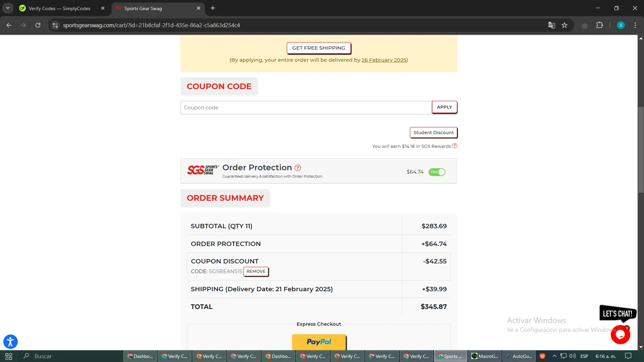The height and width of the screenshot is (362, 644).
Task: Open the taskbar clock 6:16 a. m.
Action: click(x=606, y=356)
